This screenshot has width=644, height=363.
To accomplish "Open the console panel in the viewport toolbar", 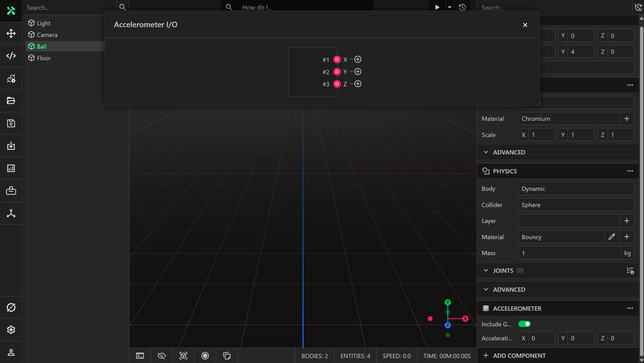I will (x=140, y=355).
